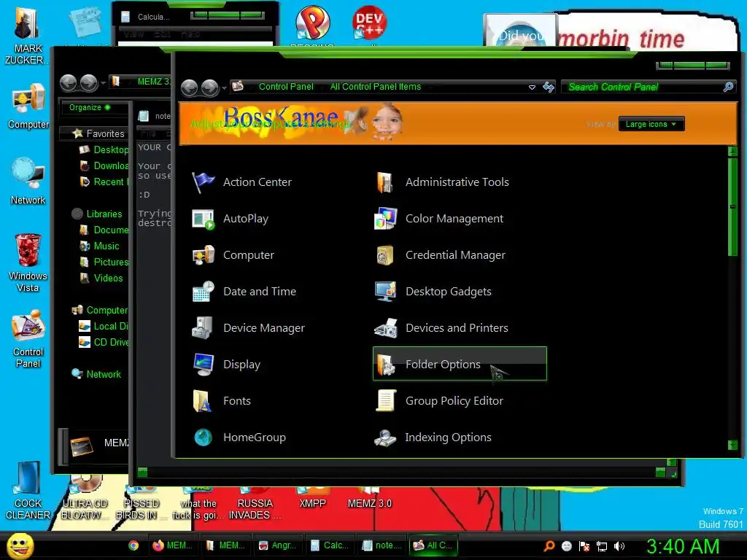Open Date and Time calendar icon
Viewport: 747px width, 560px height.
[204, 292]
